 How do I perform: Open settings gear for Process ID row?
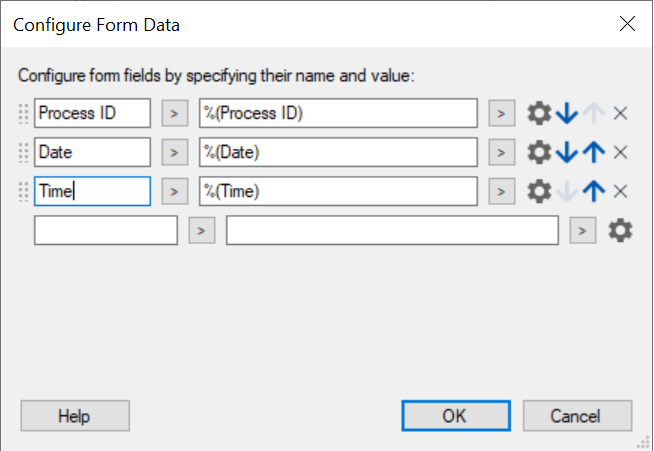(539, 113)
